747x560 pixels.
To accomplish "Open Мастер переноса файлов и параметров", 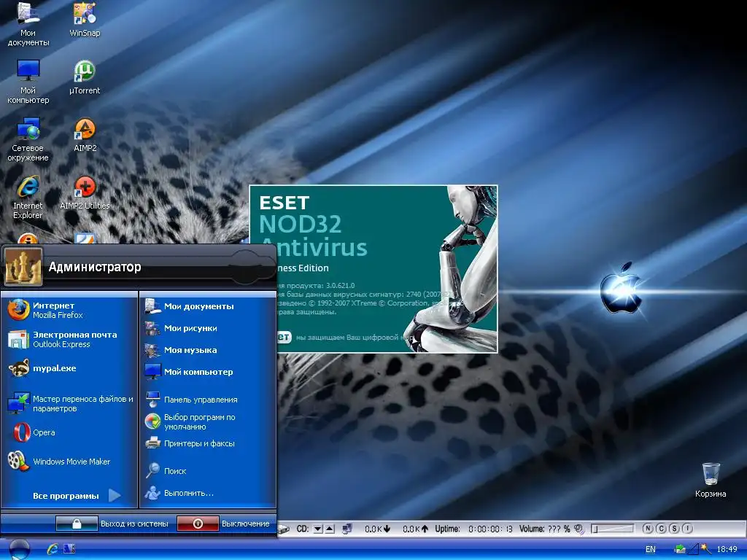I will (x=69, y=403).
